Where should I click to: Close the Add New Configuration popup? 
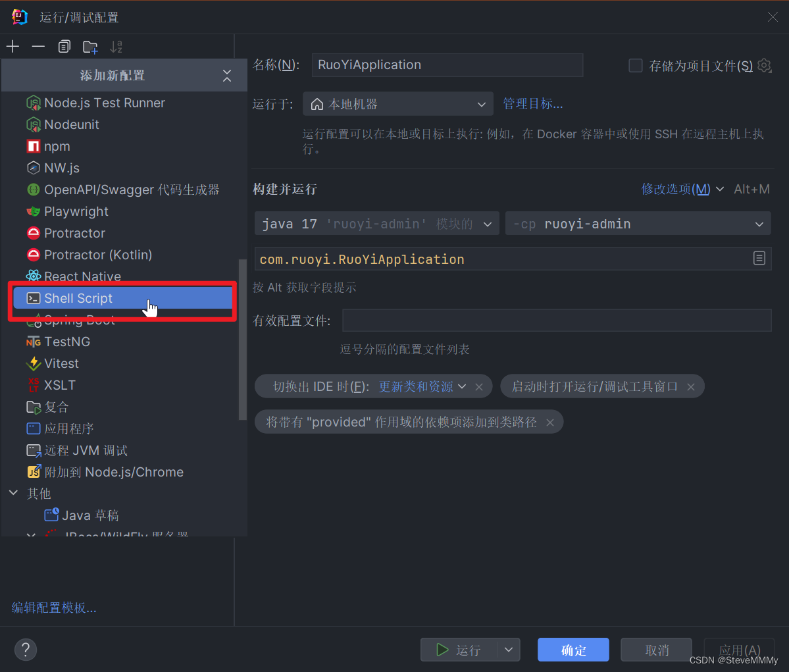tap(227, 76)
